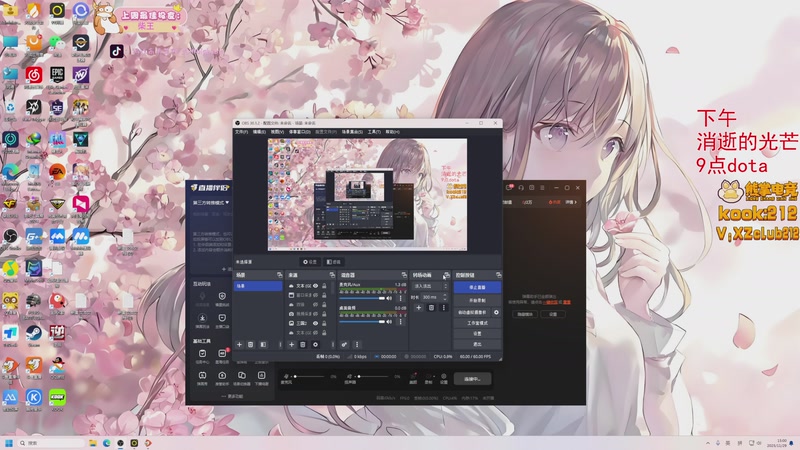Open Epic Games Launcher desktop icon
The width and height of the screenshot is (800, 450).
pyautogui.click(x=57, y=76)
